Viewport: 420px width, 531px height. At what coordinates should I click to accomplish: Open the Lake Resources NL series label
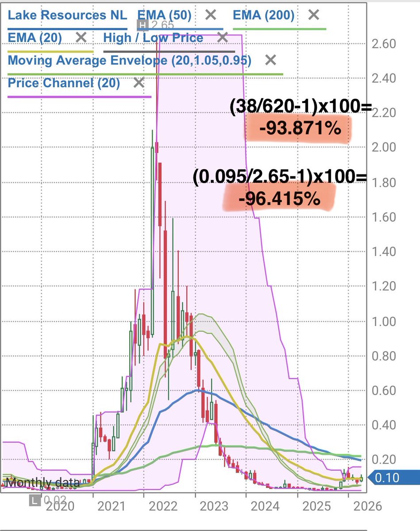click(67, 15)
